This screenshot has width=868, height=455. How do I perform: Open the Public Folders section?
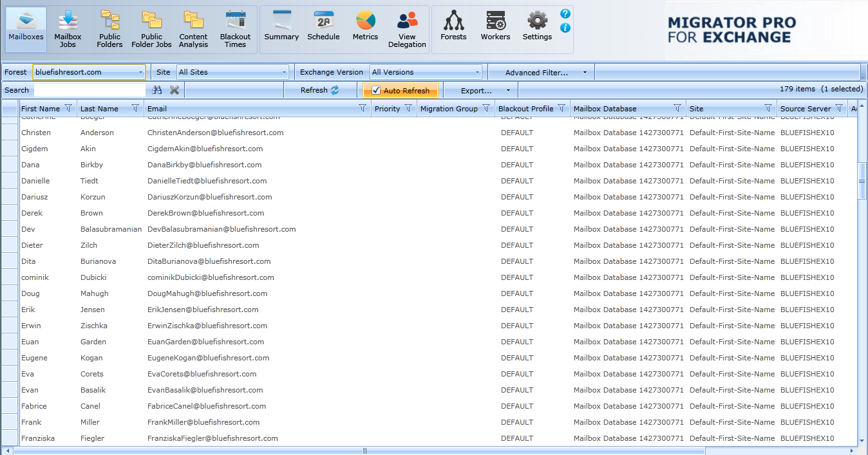coord(109,29)
